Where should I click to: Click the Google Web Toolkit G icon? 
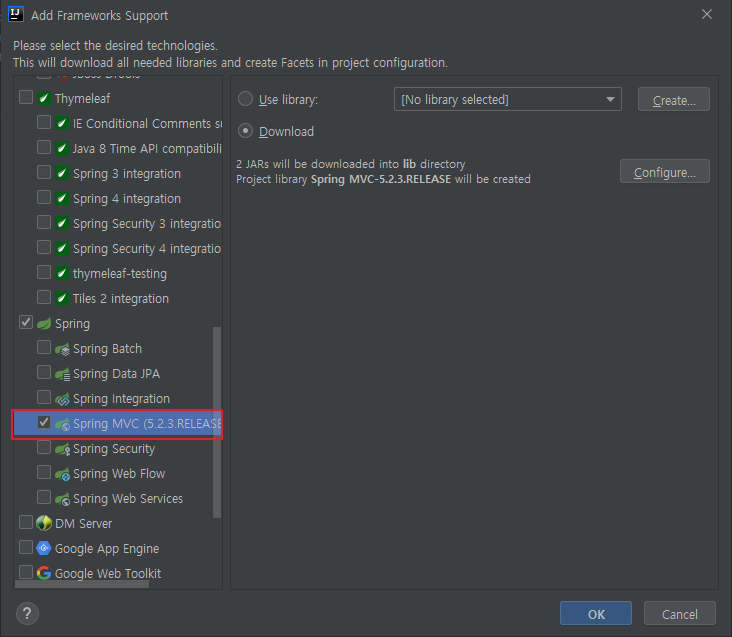tap(44, 573)
